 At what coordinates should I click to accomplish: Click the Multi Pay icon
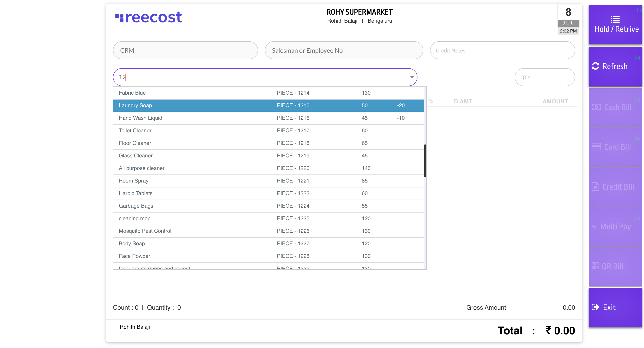pos(594,227)
